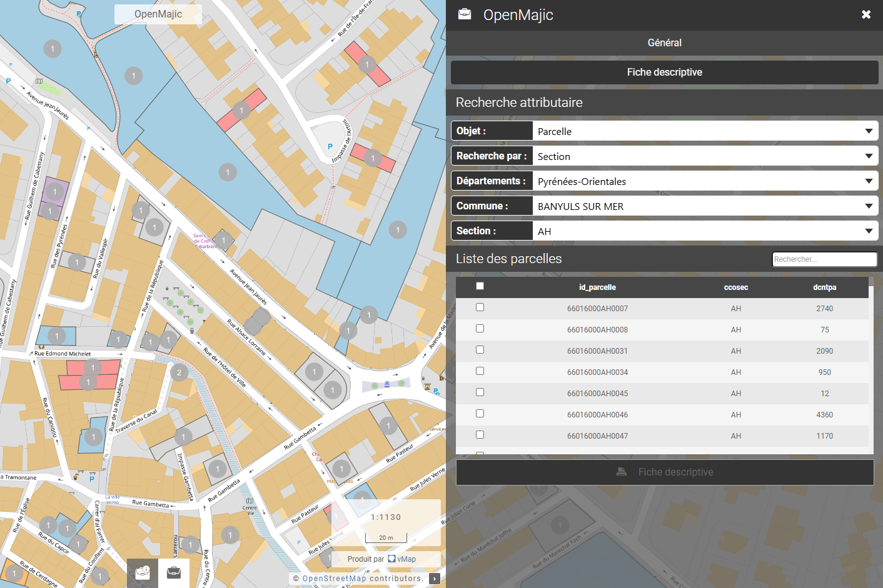This screenshot has width=883, height=588.
Task: Check the box for parcel 66016000AH0008
Action: click(480, 329)
